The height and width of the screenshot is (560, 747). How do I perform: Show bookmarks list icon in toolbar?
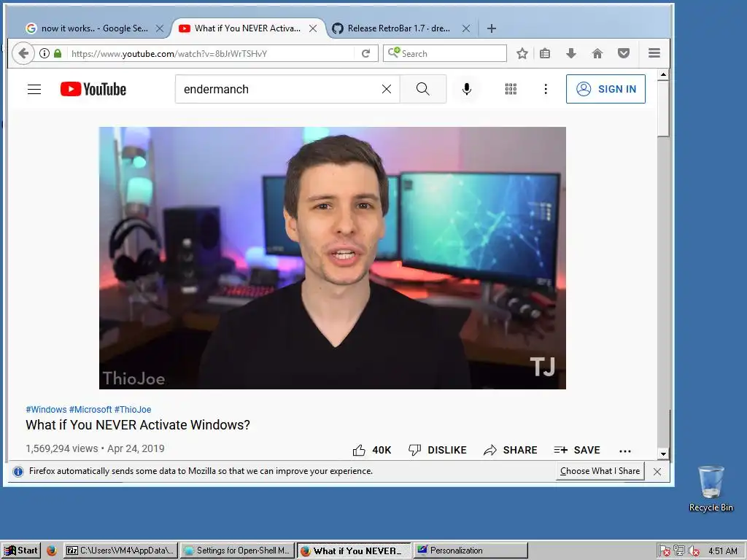pos(545,53)
